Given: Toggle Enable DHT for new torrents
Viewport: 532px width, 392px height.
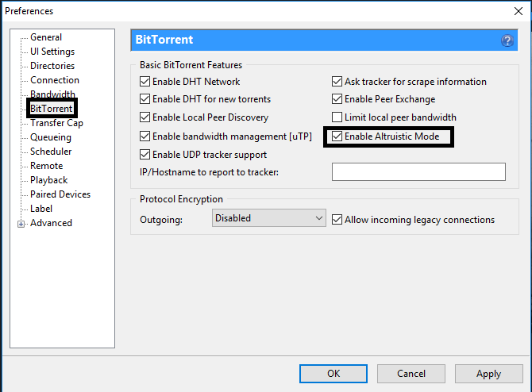Looking at the screenshot, I should tap(145, 99).
